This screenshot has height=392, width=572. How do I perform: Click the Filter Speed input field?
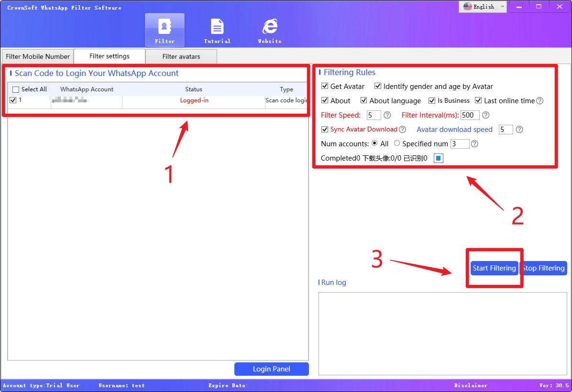pos(374,115)
